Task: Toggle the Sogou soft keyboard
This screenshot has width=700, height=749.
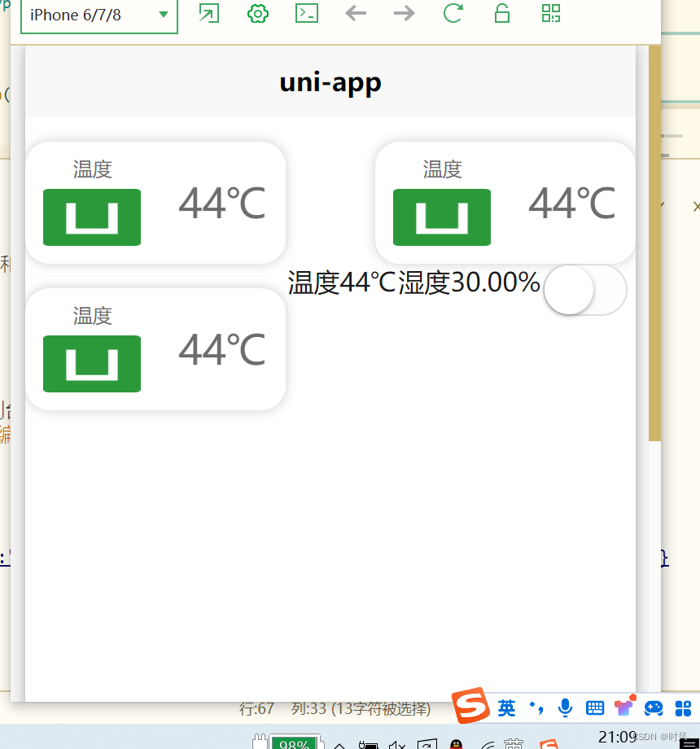Action: coord(594,708)
